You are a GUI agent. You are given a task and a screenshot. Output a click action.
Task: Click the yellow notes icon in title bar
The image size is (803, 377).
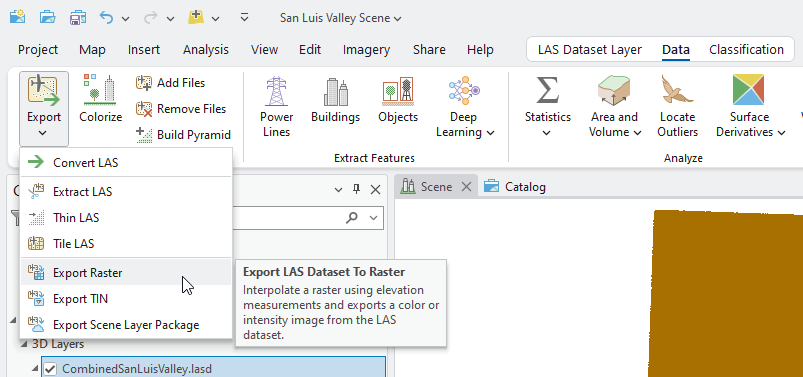pos(196,17)
